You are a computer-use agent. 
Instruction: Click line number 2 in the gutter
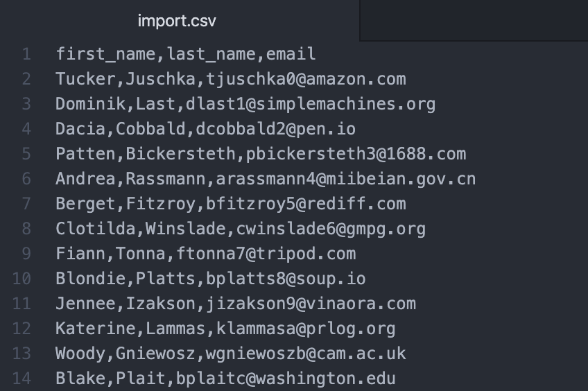(26, 79)
